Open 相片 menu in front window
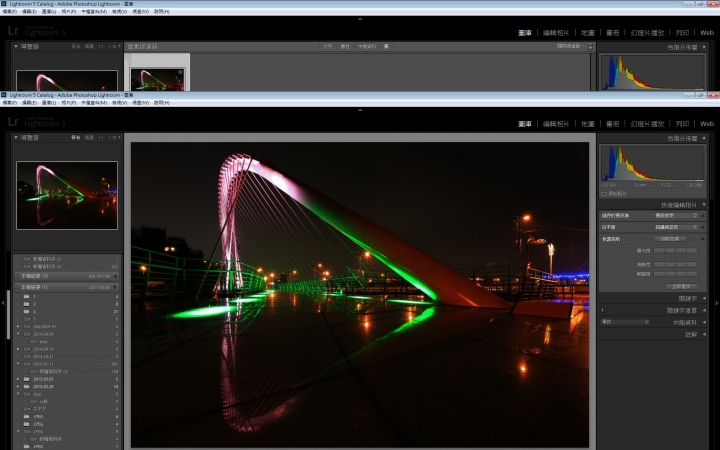 coord(68,103)
